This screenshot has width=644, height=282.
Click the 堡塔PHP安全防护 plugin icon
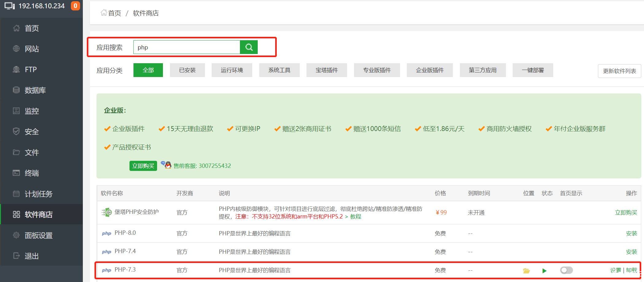point(106,212)
